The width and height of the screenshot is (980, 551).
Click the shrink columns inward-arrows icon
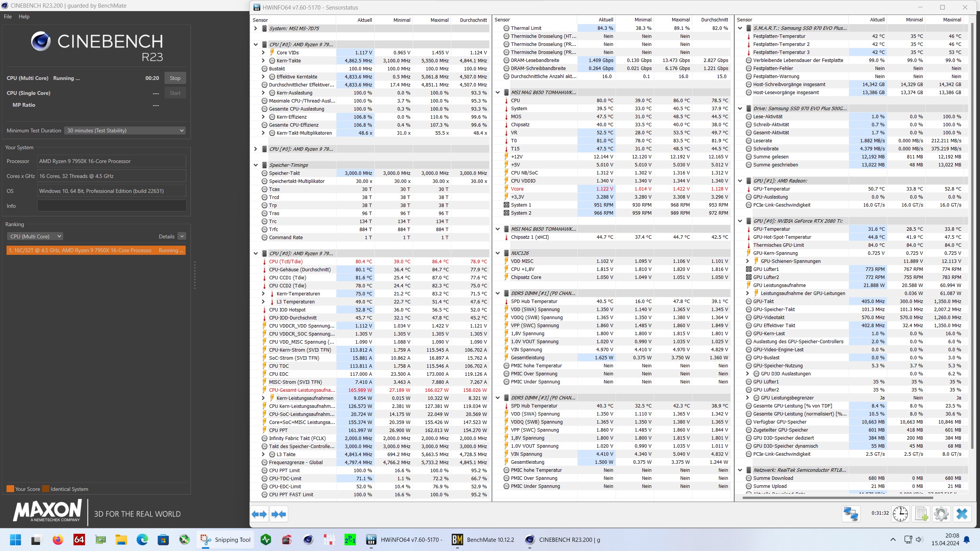point(279,514)
